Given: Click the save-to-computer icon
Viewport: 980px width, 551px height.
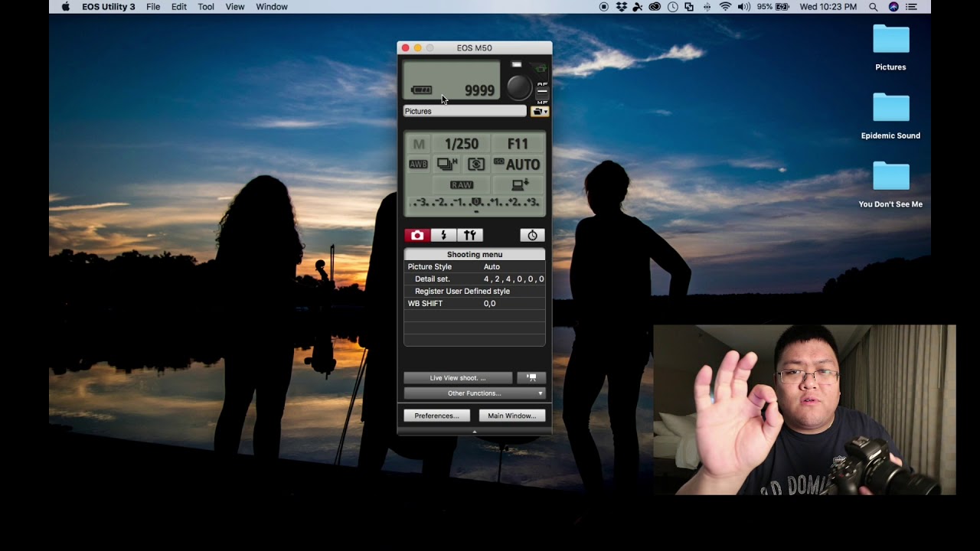Looking at the screenshot, I should [x=520, y=185].
